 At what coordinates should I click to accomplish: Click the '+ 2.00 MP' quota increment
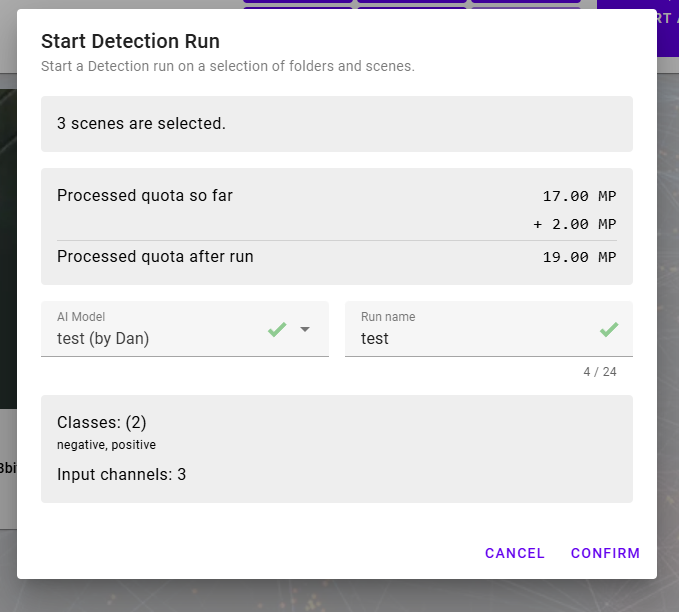(x=574, y=224)
